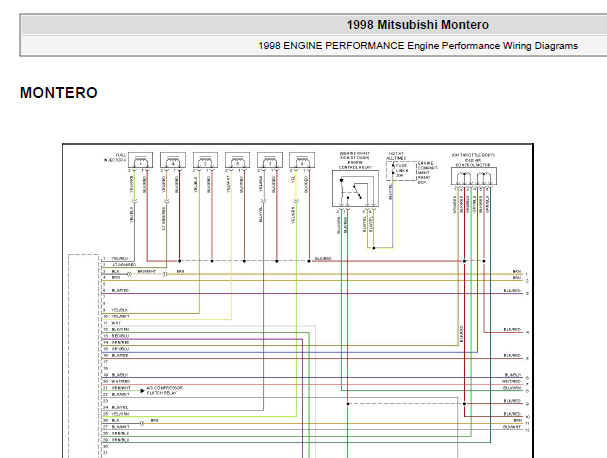Click pin 9 'YEL/BLK' connector row
This screenshot has width=607, height=458.
(115, 310)
